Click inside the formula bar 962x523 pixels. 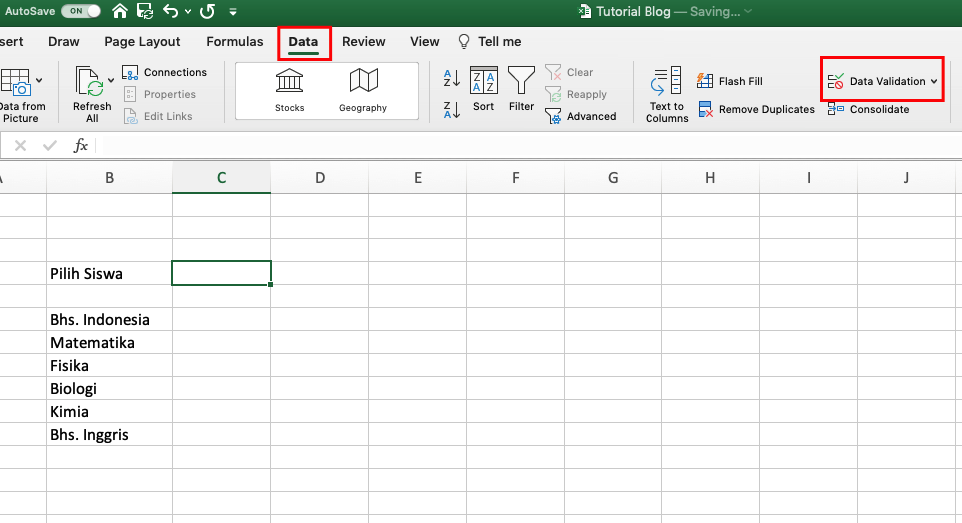[528, 146]
